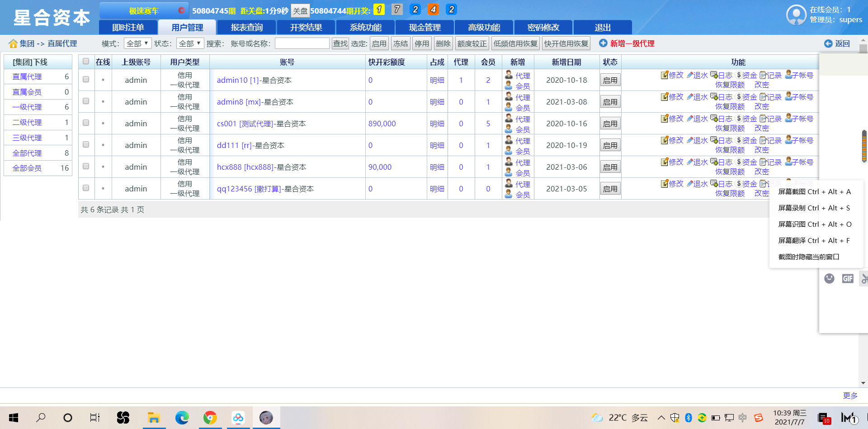
Task: Select 屏幕录制 from the context menu
Action: 814,208
